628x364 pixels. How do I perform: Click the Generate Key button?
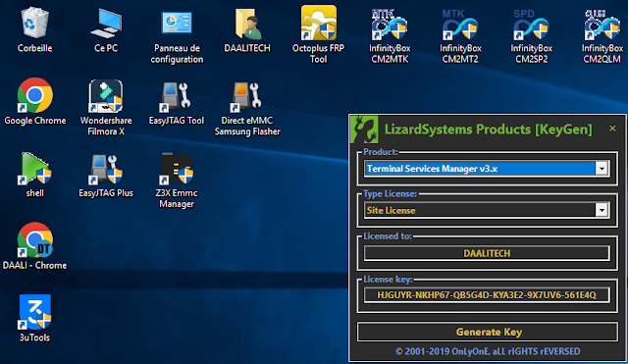point(488,332)
